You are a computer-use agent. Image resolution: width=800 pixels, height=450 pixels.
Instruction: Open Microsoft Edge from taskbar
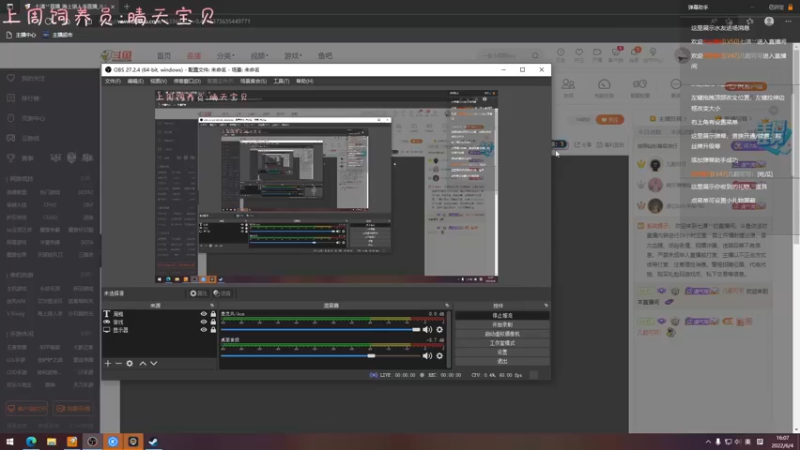coord(31,441)
